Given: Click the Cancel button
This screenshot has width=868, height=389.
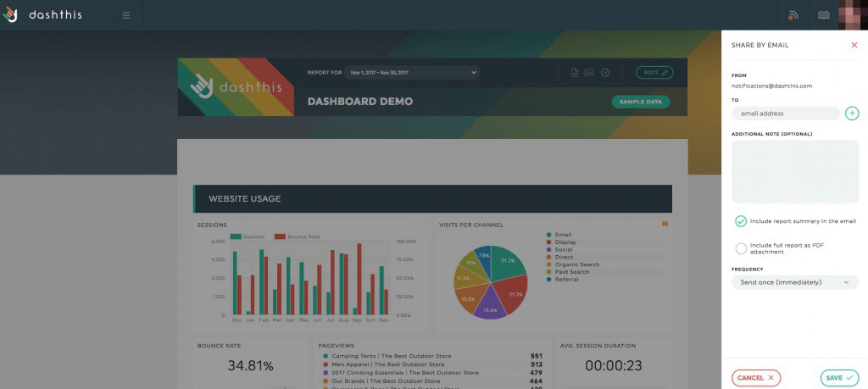Looking at the screenshot, I should tap(756, 377).
